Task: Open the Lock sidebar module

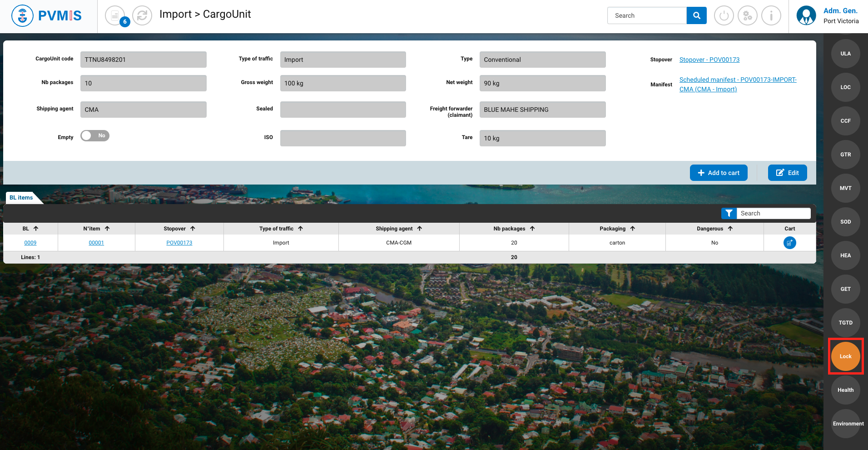Action: point(845,356)
